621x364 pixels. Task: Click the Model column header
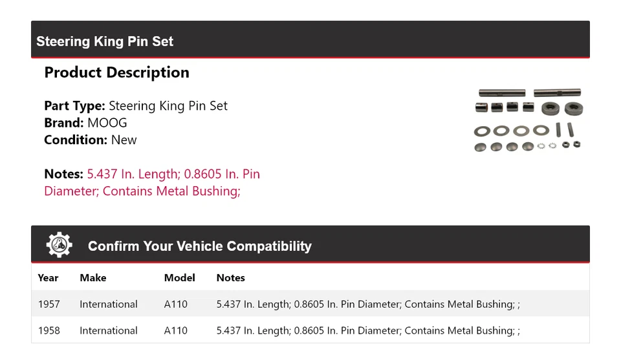[x=179, y=278]
